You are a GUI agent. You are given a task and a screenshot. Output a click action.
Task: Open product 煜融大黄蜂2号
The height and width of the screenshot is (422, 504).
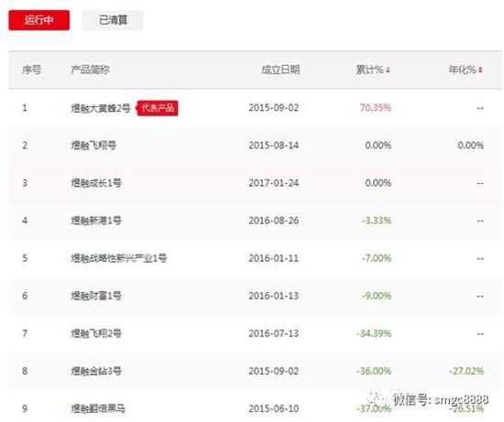(101, 108)
